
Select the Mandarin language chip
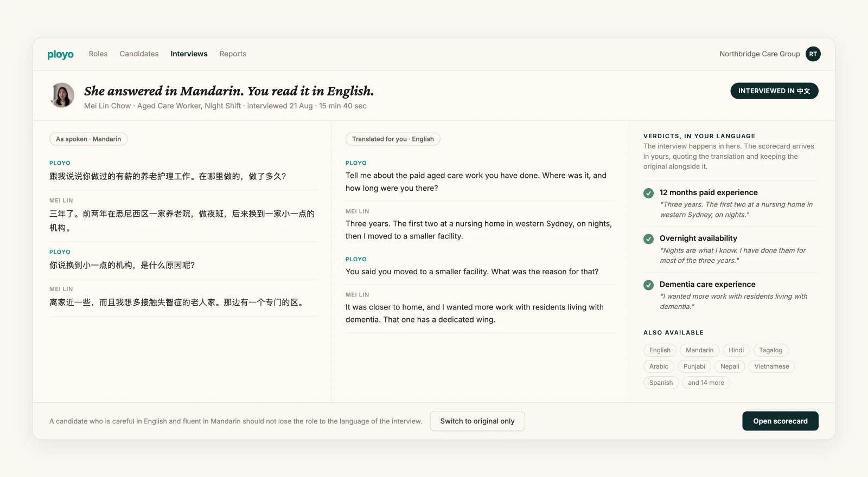click(x=699, y=350)
